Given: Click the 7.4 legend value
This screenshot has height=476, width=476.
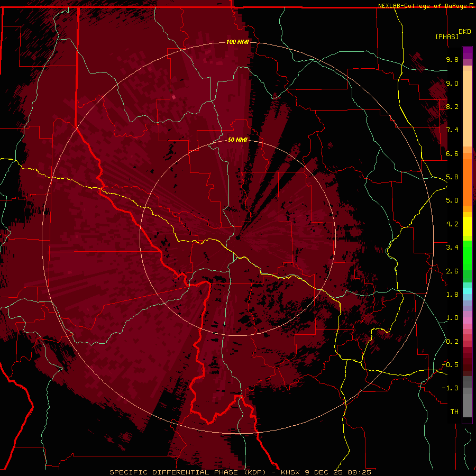Looking at the screenshot, I should (x=452, y=130).
